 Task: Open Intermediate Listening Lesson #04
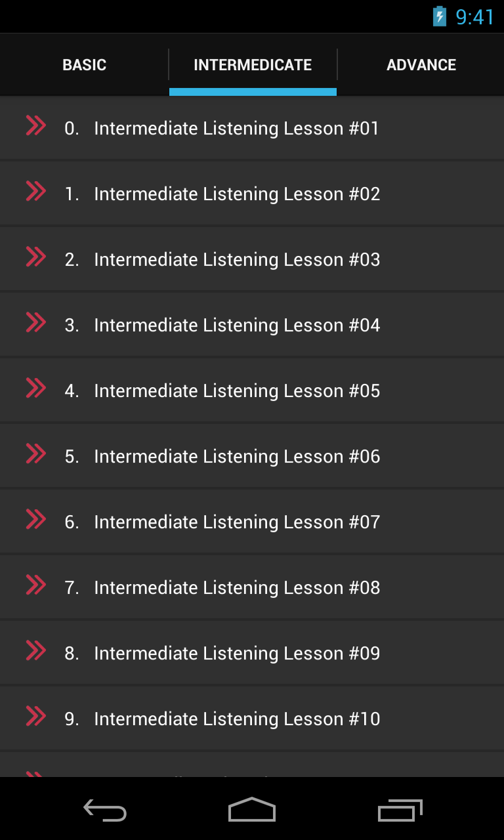(252, 325)
